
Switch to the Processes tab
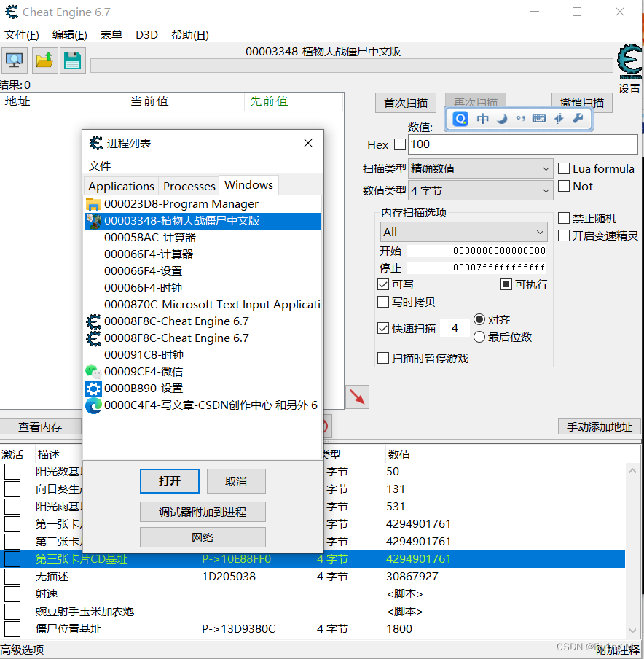189,185
